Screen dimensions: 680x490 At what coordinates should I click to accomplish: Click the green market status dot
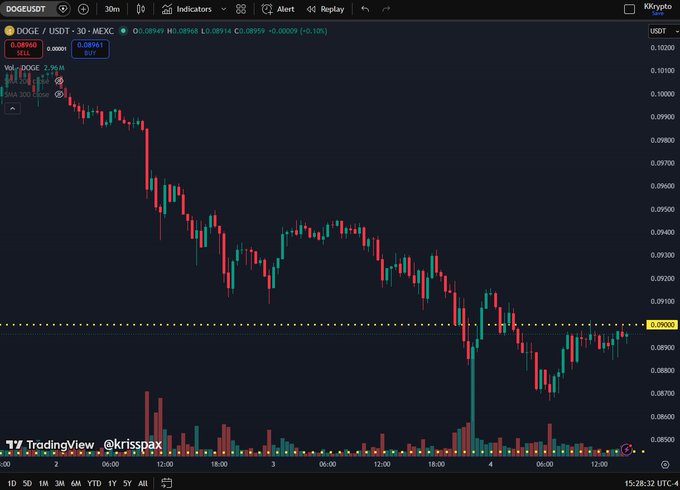pos(123,31)
